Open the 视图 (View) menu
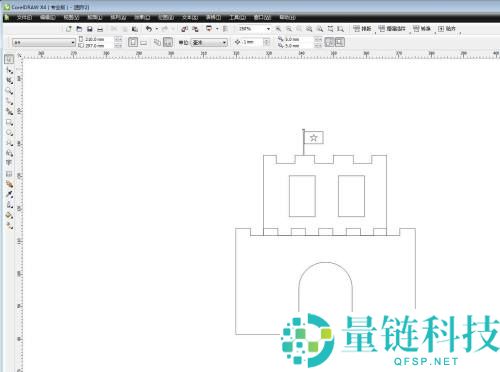 [x=71, y=17]
